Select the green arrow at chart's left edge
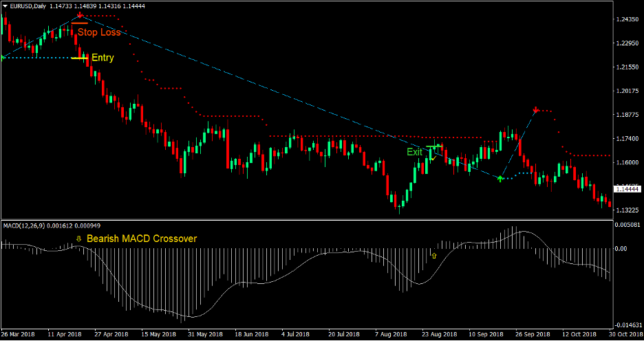644x341 pixels. pyautogui.click(x=3, y=58)
